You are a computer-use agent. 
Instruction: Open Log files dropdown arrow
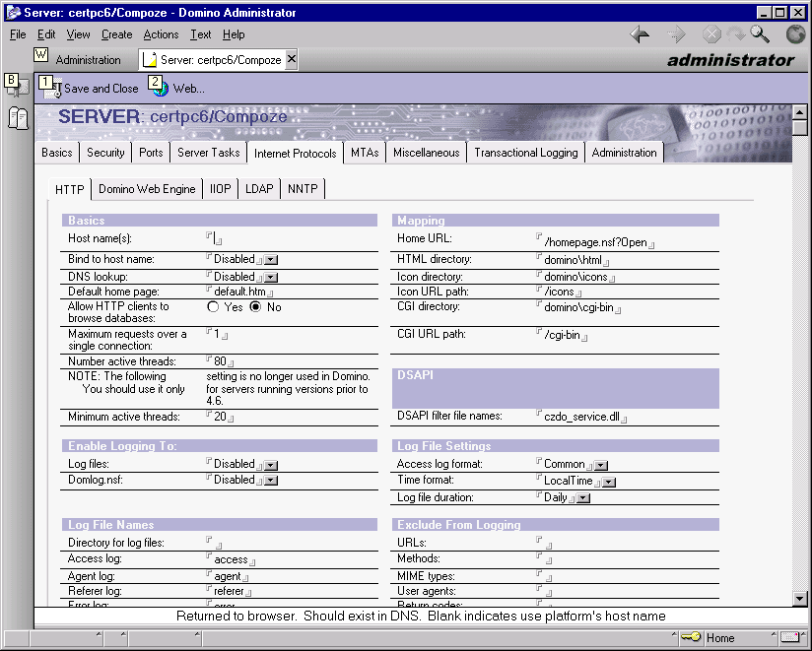pyautogui.click(x=271, y=465)
